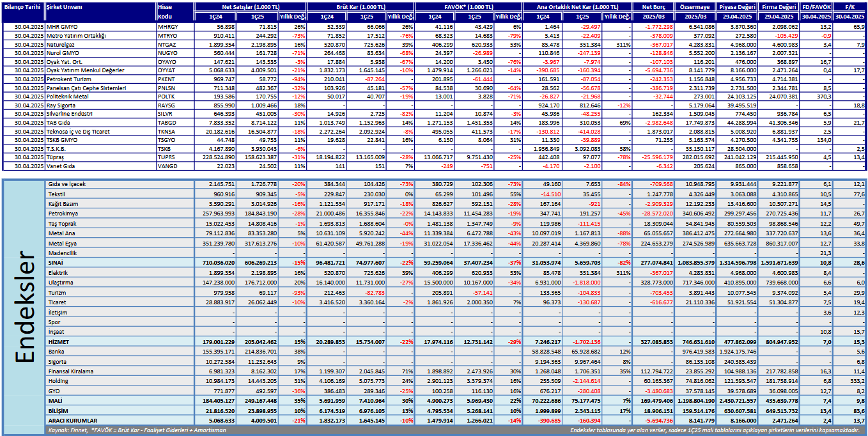
Task: Select the "Naturelgaz" company name cell
Action: pos(61,45)
